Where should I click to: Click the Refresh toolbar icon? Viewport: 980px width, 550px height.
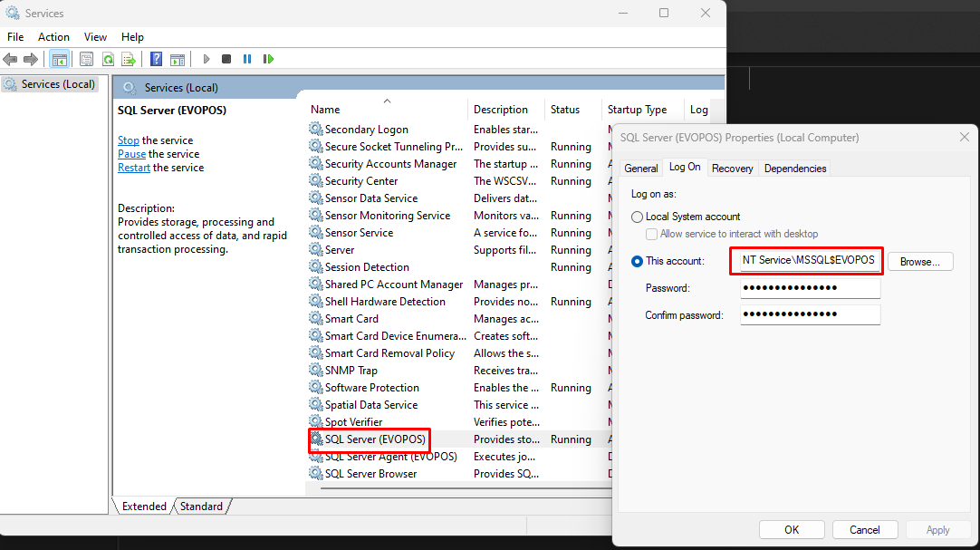pos(108,60)
